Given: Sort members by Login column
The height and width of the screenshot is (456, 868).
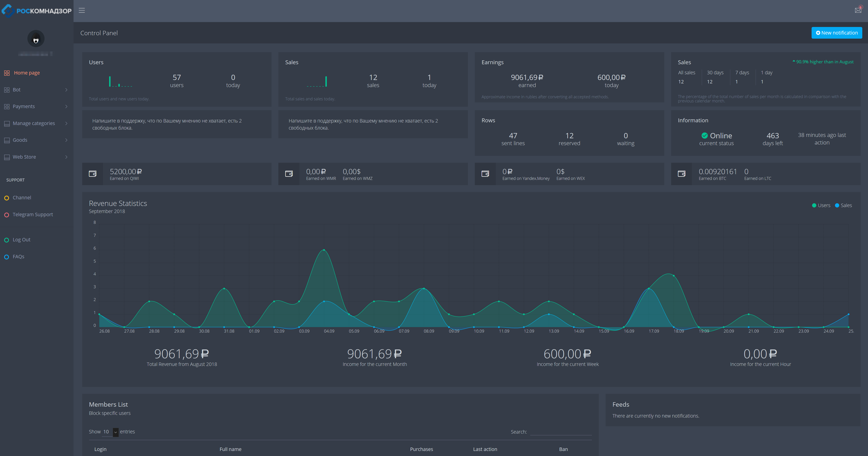Looking at the screenshot, I should pyautogui.click(x=100, y=449).
